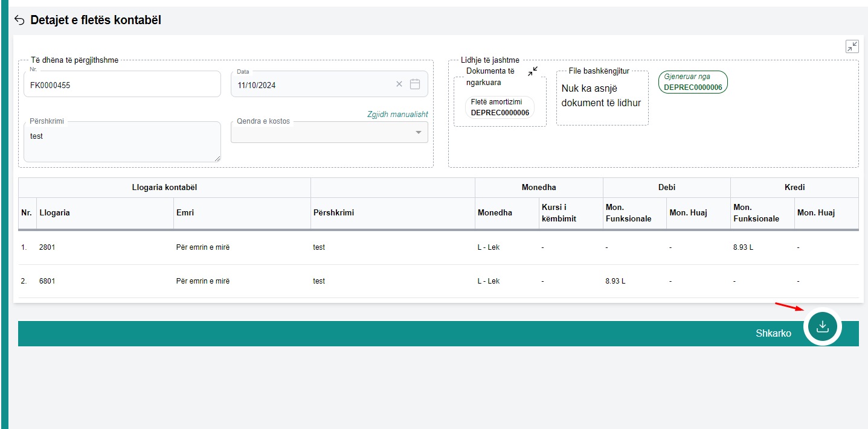Click the round download icon button
Image resolution: width=868 pixels, height=429 pixels.
pyautogui.click(x=822, y=326)
